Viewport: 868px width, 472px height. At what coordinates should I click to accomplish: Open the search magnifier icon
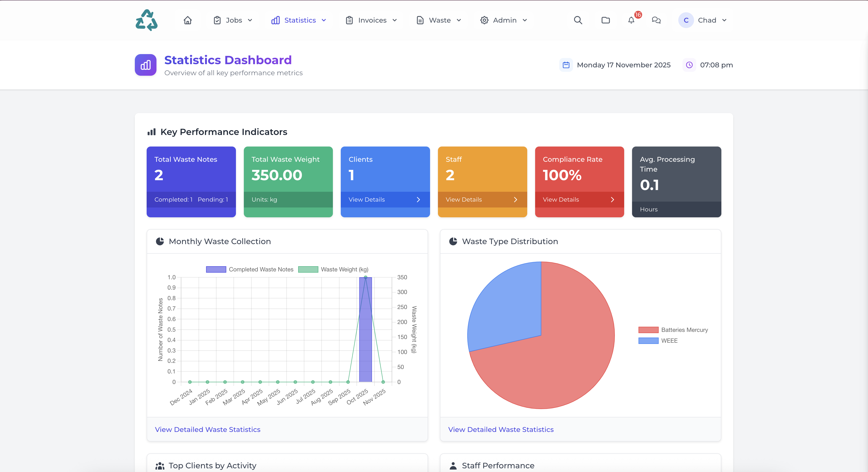pos(578,20)
